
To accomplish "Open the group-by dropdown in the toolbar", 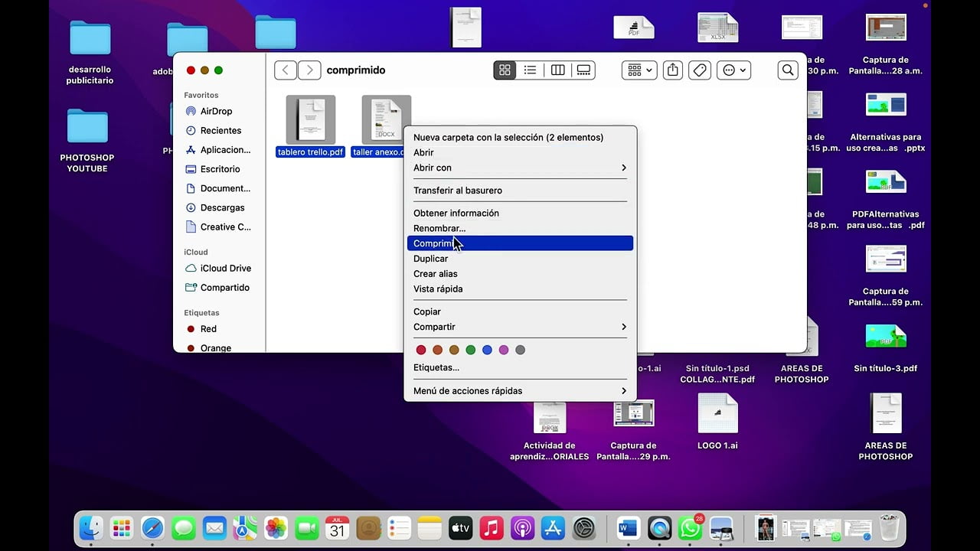I will (x=639, y=70).
